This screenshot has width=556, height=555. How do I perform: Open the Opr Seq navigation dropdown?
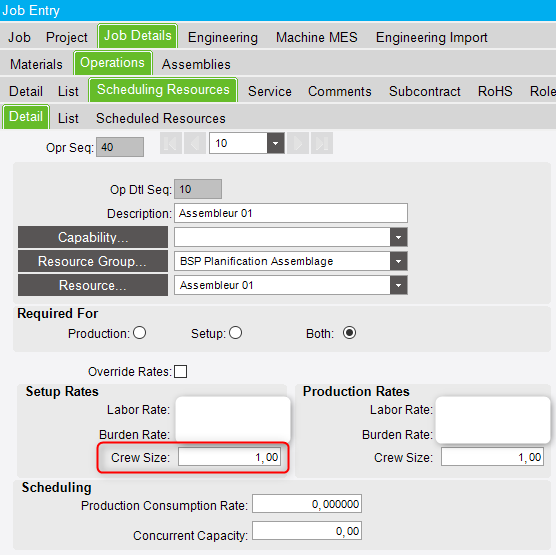(x=276, y=143)
